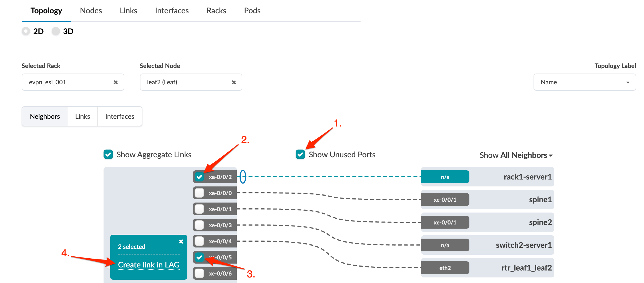Check the xe-0/0/3 port checkbox
The width and height of the screenshot is (644, 283).
tap(199, 225)
